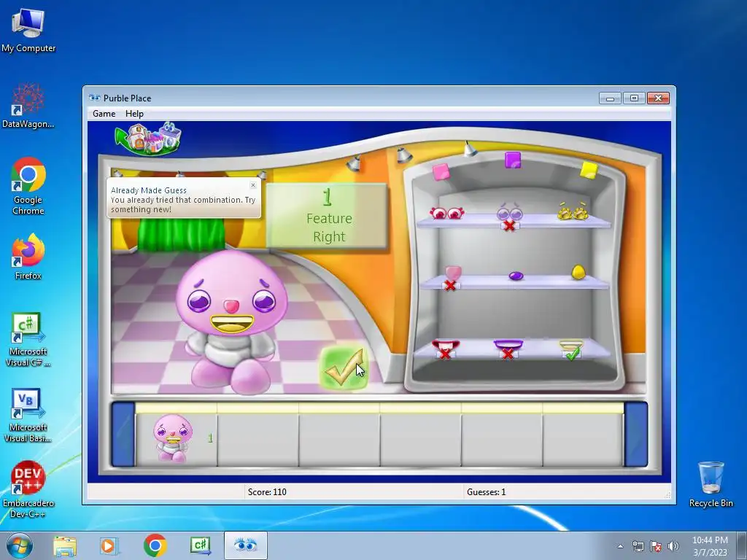Viewport: 747px width, 560px height.
Task: Launch Windows Media Player from taskbar
Action: 108,545
